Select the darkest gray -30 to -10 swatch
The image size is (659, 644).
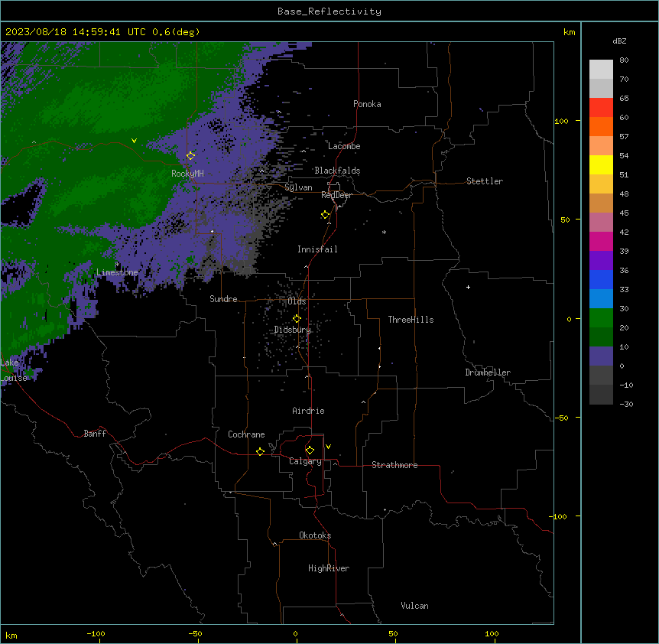(601, 395)
